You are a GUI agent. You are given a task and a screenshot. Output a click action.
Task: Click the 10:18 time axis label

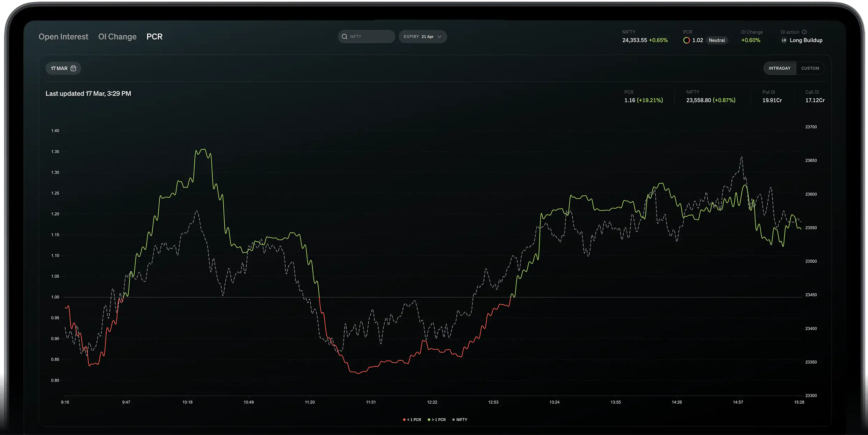(x=187, y=402)
